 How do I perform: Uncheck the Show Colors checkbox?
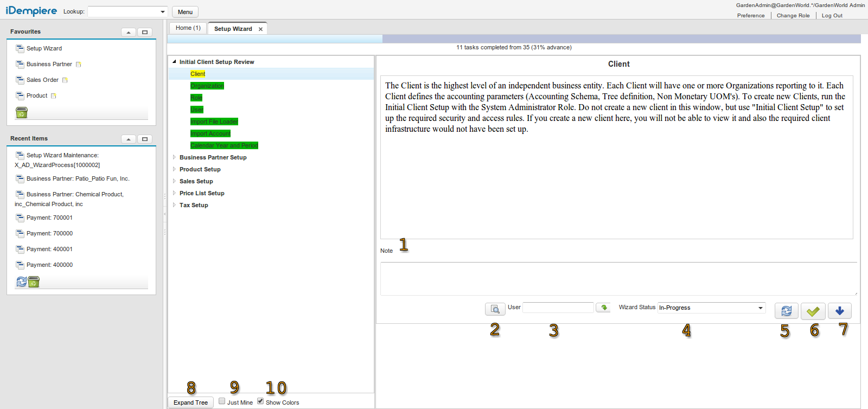tap(260, 401)
